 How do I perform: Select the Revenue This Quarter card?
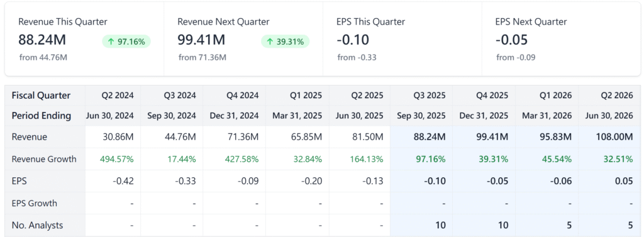[85, 40]
